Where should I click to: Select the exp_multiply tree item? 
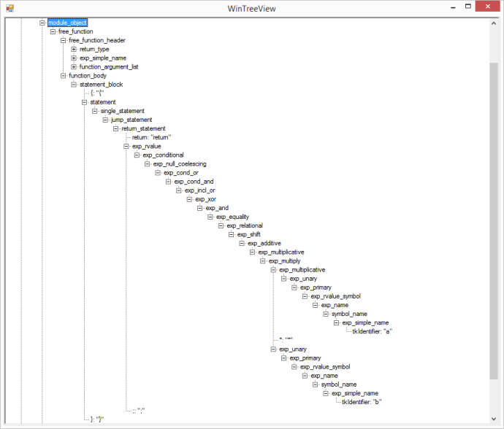284,260
